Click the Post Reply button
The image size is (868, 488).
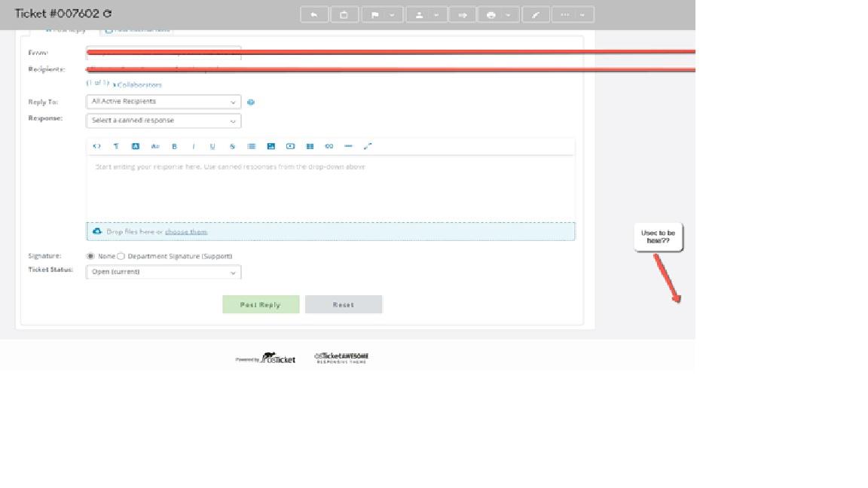[x=261, y=304]
